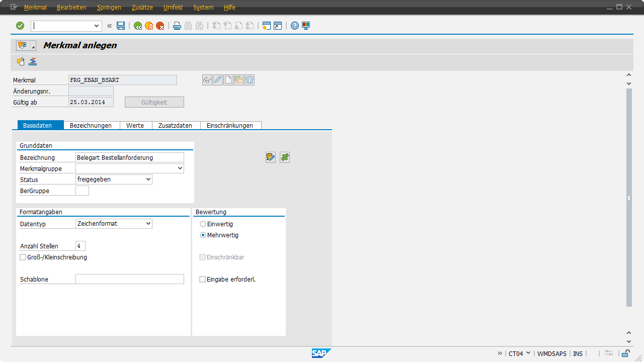Image resolution: width=644 pixels, height=362 pixels.
Task: Click the Print icon in toolbar
Action: [x=177, y=26]
